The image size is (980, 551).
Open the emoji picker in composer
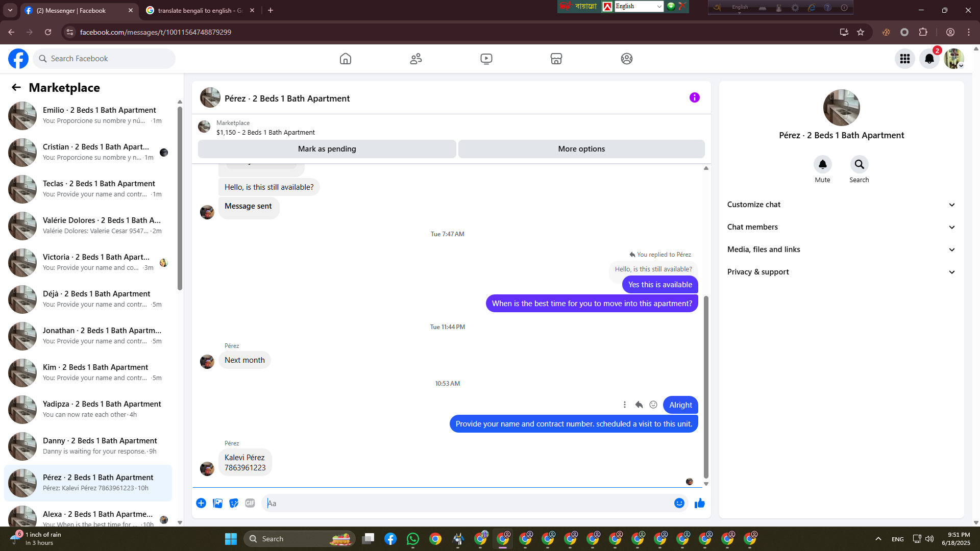pos(679,503)
